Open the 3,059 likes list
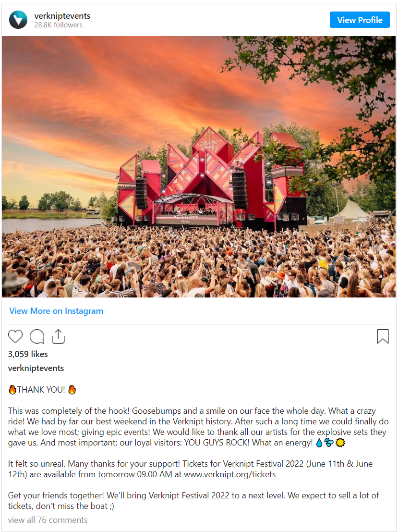Viewport: 398px width, 532px height. point(28,354)
